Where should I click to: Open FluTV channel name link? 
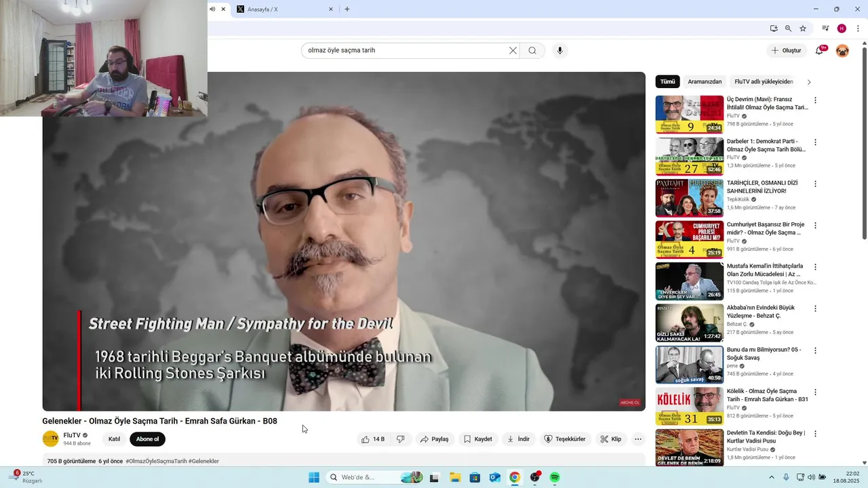72,435
